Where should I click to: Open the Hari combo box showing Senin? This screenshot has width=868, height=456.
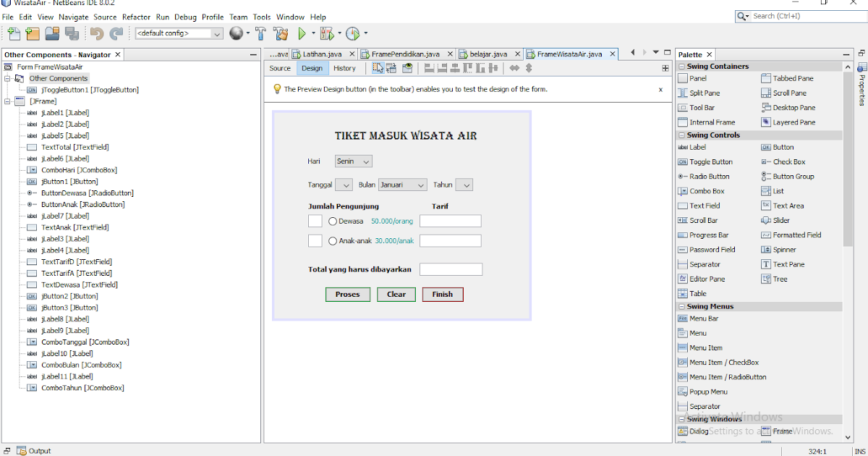point(353,161)
